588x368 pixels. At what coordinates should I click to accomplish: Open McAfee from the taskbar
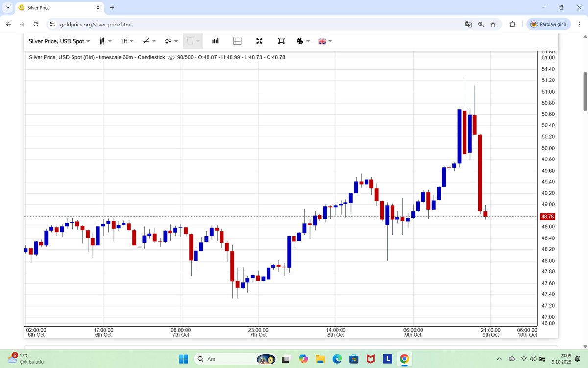click(x=371, y=359)
